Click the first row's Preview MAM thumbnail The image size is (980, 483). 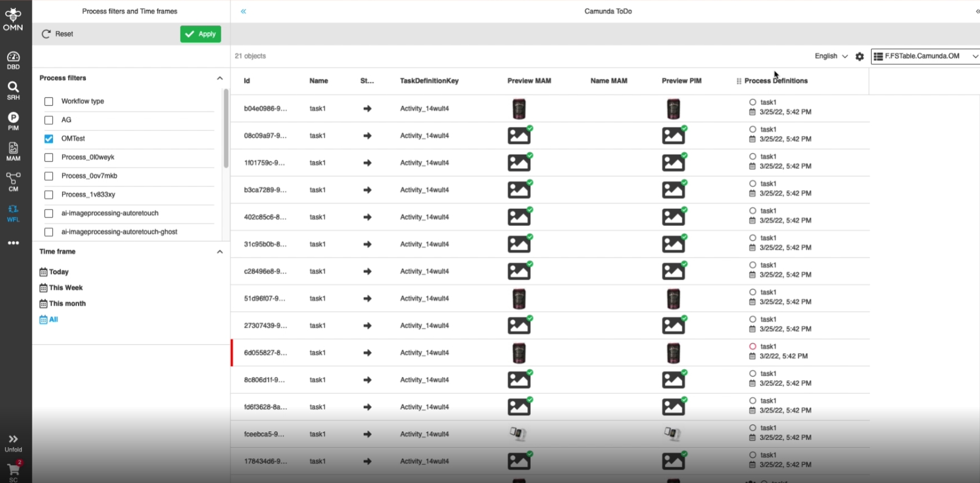coord(519,109)
